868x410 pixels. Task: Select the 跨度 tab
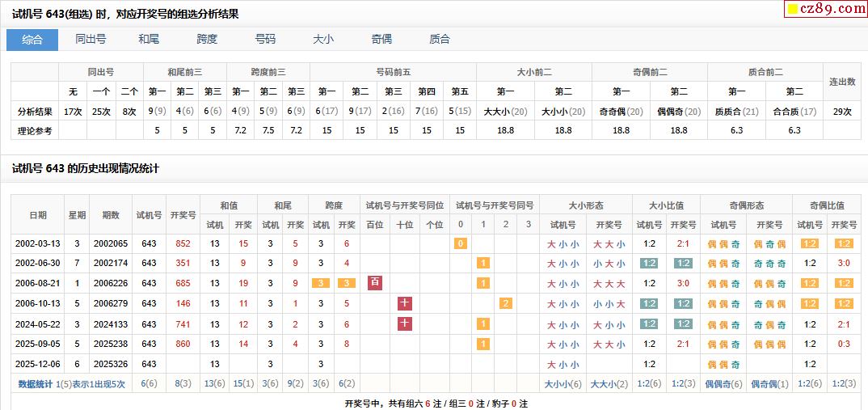[x=207, y=39]
